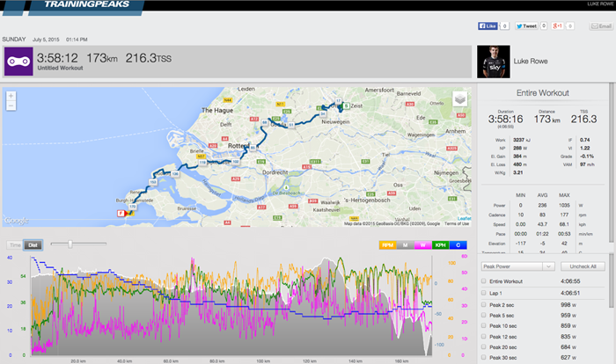Click the Uncheck All button
The width and height of the screenshot is (616, 364).
coord(583,266)
